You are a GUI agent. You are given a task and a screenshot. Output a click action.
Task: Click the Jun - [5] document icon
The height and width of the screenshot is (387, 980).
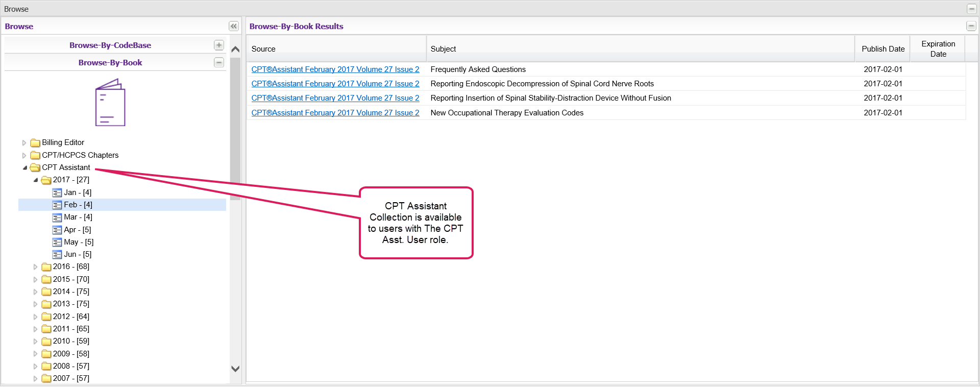click(x=57, y=255)
